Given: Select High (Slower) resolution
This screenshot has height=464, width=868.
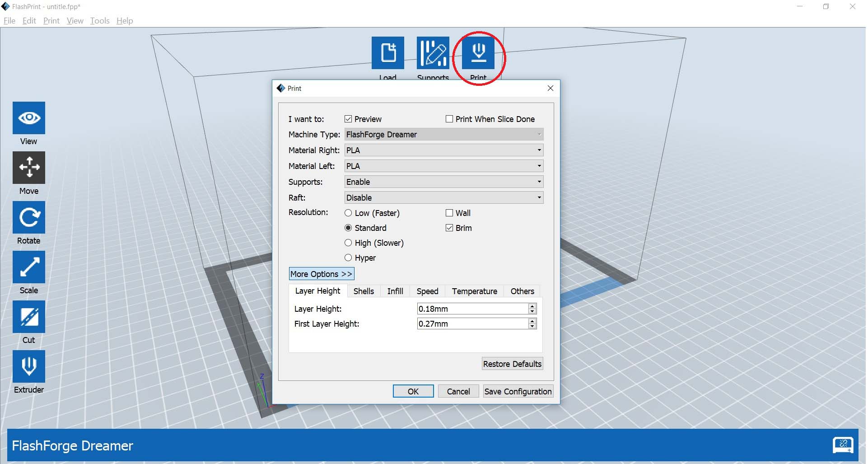Looking at the screenshot, I should [348, 243].
